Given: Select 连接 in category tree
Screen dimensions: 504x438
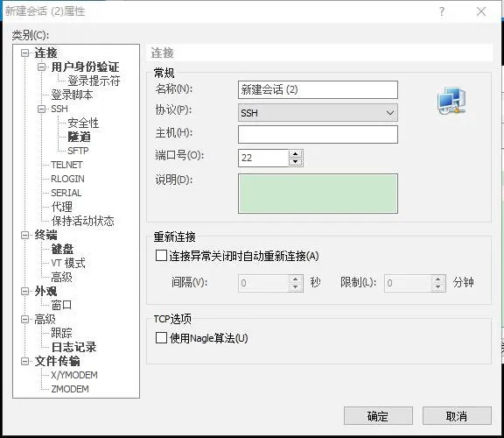Looking at the screenshot, I should point(45,53).
